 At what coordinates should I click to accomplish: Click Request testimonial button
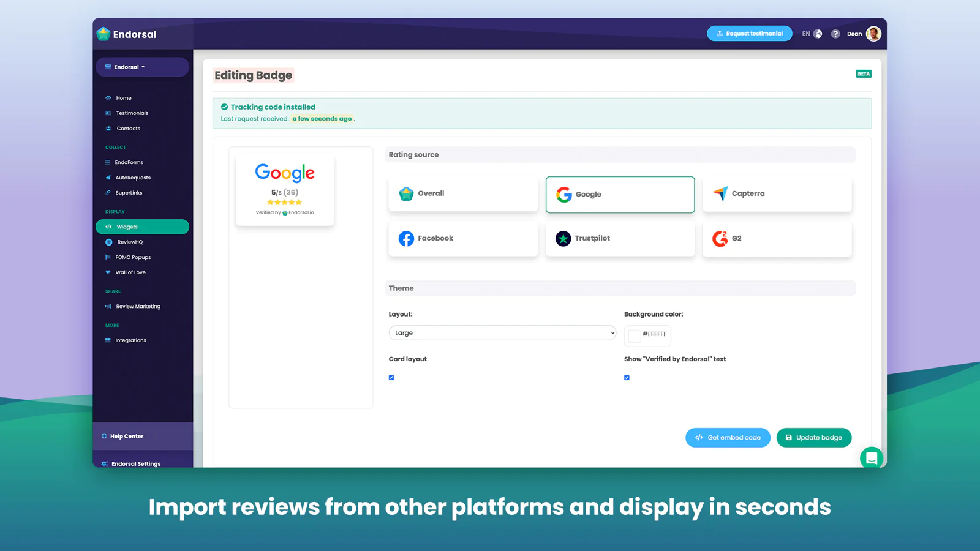point(750,34)
